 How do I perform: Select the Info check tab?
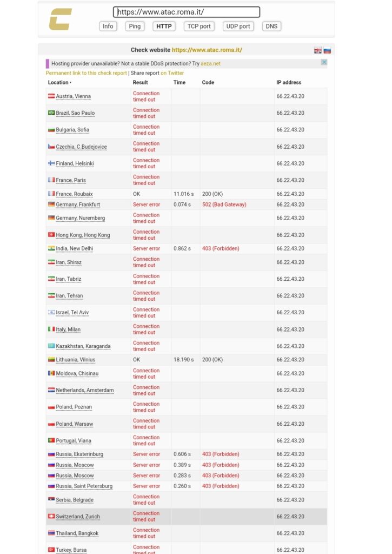pyautogui.click(x=108, y=26)
